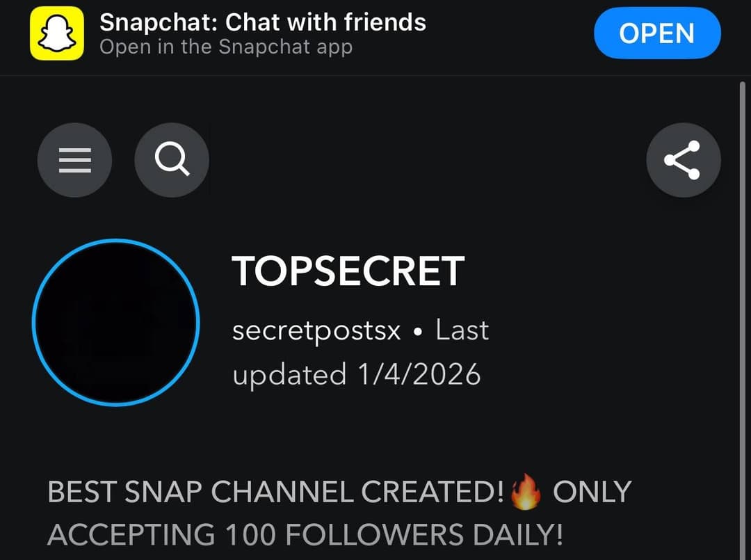751x560 pixels.
Task: Click the fire emoji in description
Action: coord(526,493)
